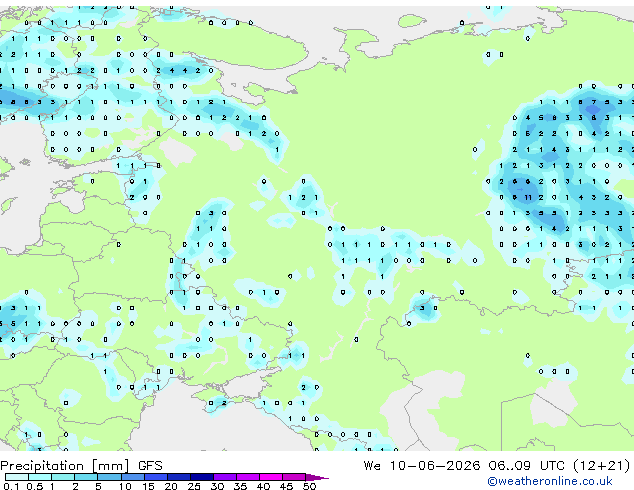Click the legend label '25'

click(194, 486)
